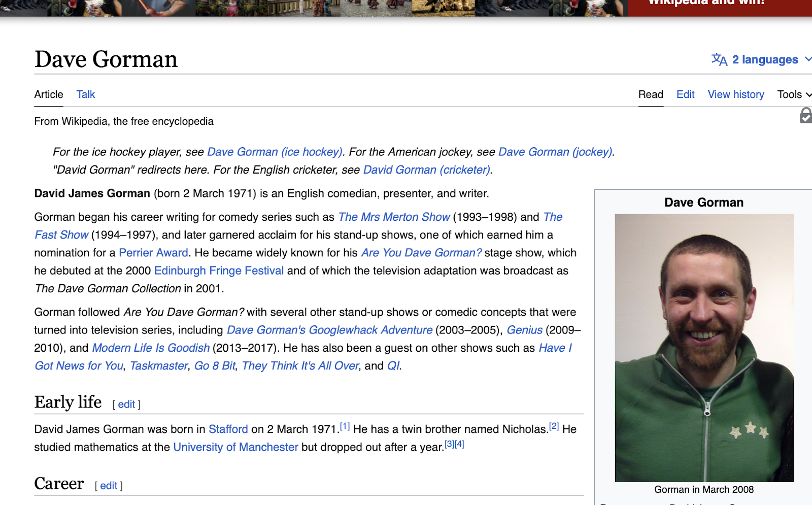
Task: Visit the Edinburgh Fringe Festival link
Action: click(219, 271)
